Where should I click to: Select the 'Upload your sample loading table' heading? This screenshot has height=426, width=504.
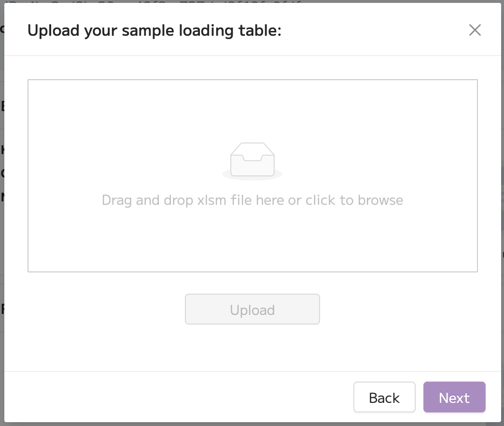coord(154,31)
